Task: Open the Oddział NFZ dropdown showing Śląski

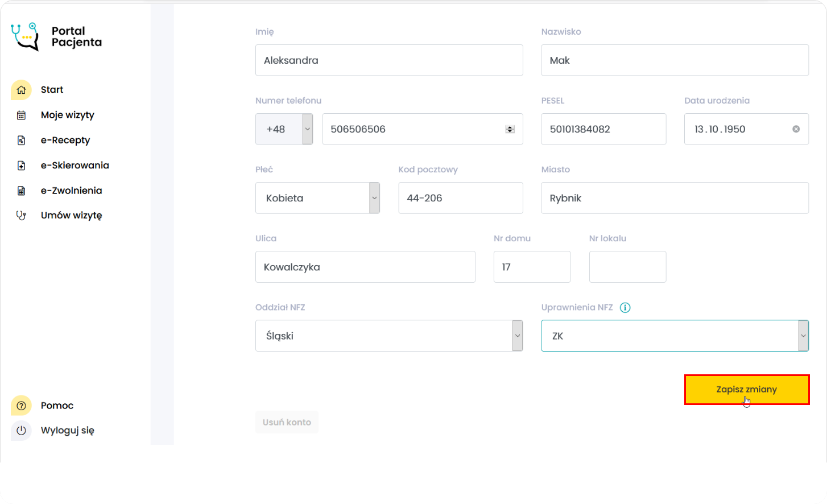Action: 389,336
